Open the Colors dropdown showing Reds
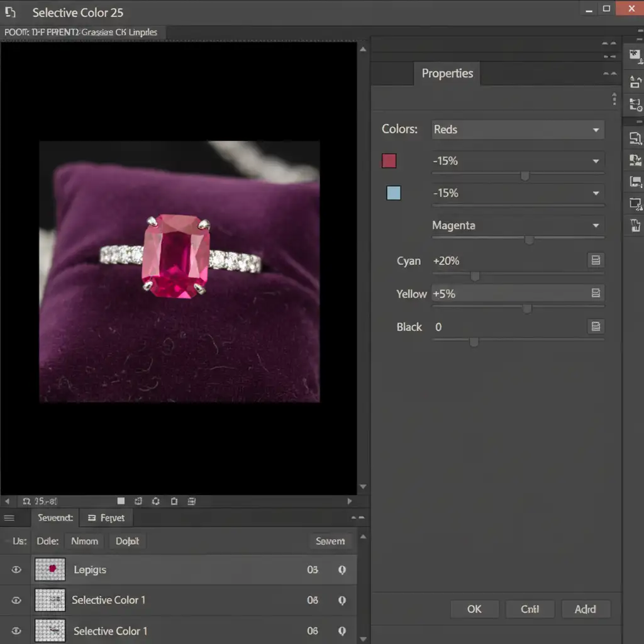 (x=517, y=130)
